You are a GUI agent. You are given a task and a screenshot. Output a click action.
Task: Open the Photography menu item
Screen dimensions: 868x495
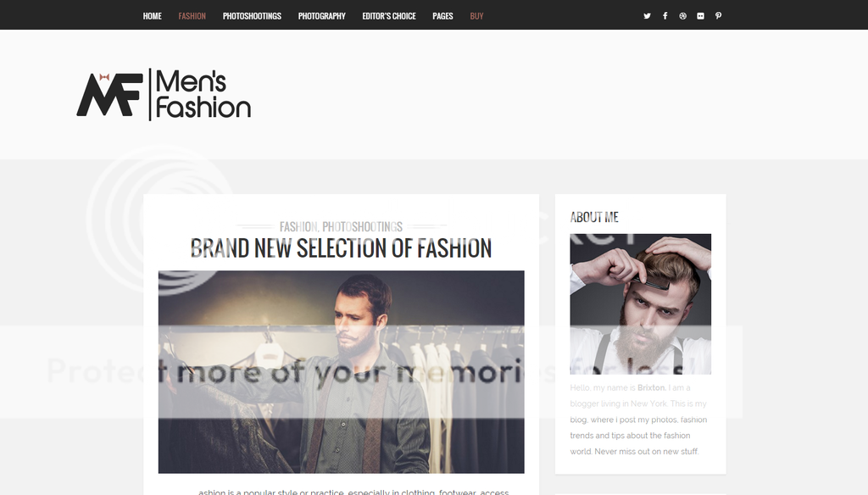coord(321,16)
